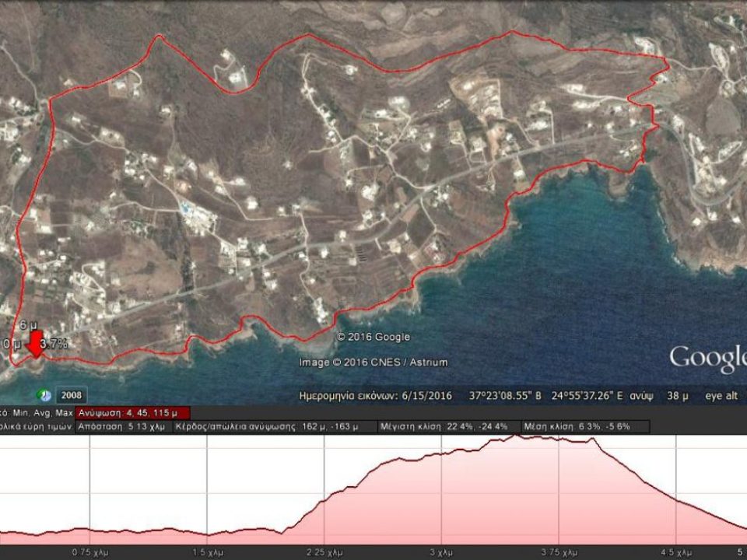Select the red 'Ανύψωση: 4, 45, 115 μ' elevation field
This screenshot has width=747, height=560.
(132, 413)
